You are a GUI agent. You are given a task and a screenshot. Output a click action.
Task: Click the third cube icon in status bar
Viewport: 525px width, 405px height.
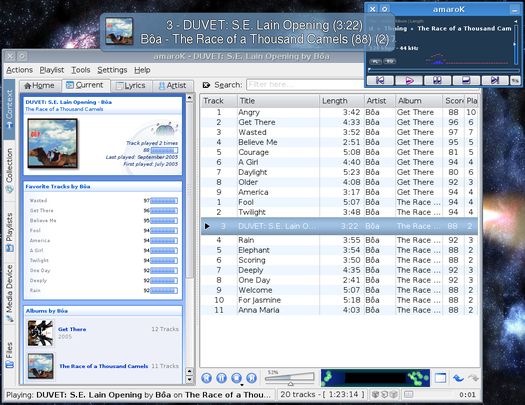[394, 395]
